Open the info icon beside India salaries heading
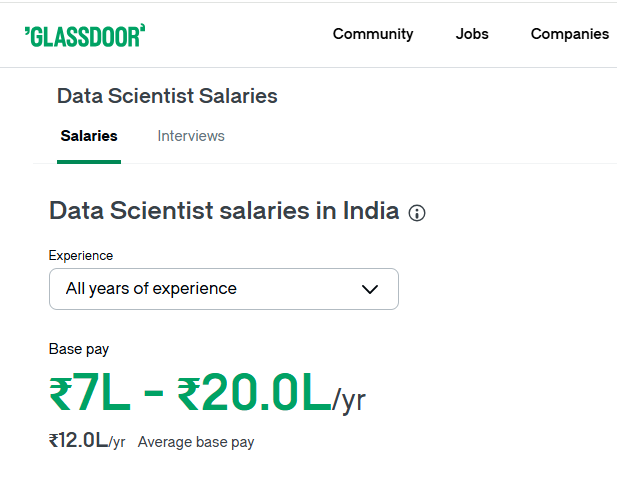The height and width of the screenshot is (478, 617). pos(417,213)
